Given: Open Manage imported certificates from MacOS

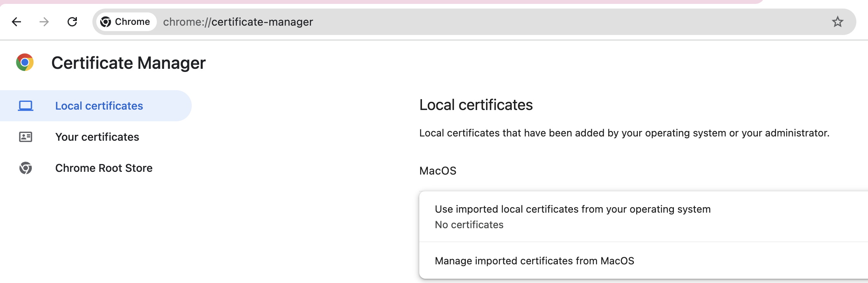Looking at the screenshot, I should [534, 261].
